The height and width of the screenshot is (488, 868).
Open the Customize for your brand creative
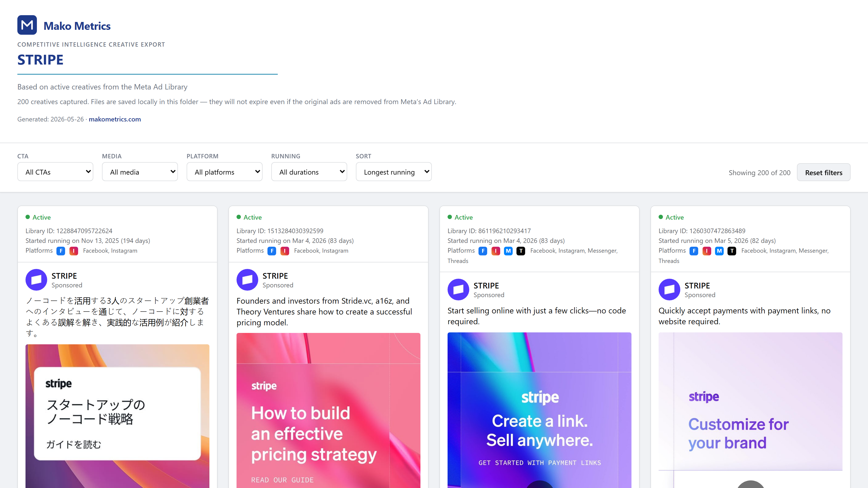click(750, 410)
